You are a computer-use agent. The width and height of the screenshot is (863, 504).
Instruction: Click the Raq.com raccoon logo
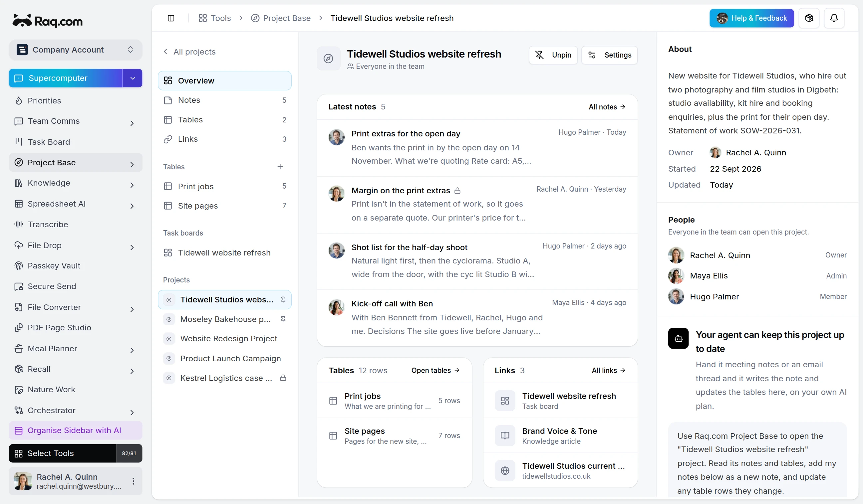tap(48, 21)
